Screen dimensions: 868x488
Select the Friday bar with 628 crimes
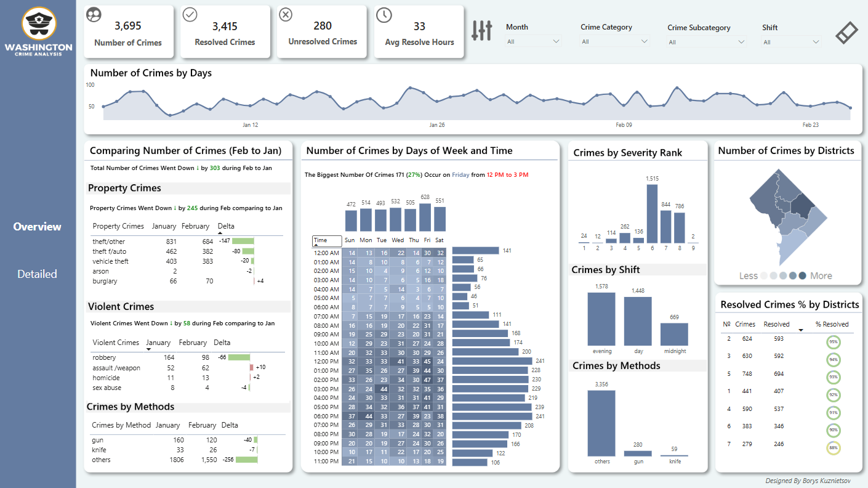425,217
